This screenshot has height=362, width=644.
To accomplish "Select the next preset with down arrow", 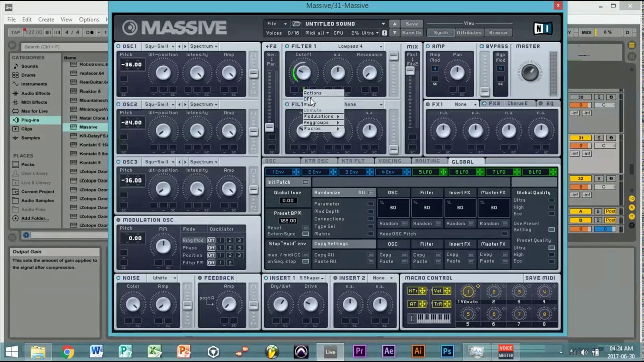I will (394, 33).
